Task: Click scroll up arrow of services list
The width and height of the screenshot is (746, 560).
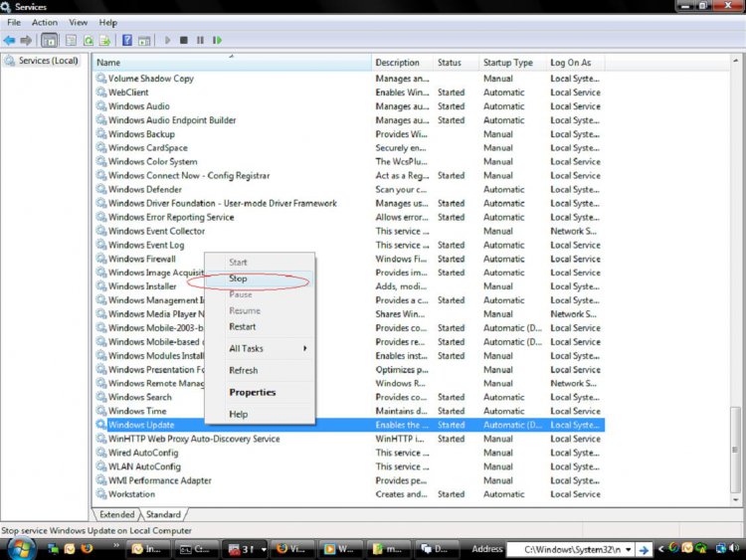Action: click(735, 61)
